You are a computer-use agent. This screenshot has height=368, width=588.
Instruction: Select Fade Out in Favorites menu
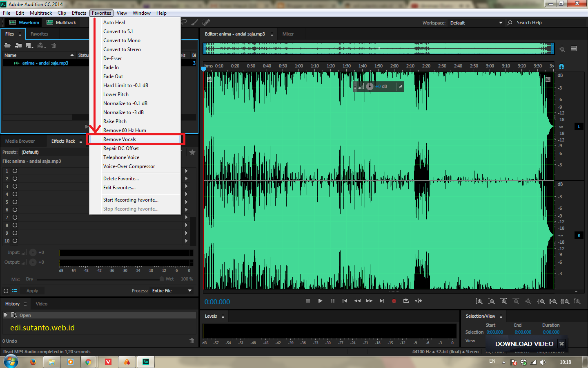pyautogui.click(x=135, y=76)
